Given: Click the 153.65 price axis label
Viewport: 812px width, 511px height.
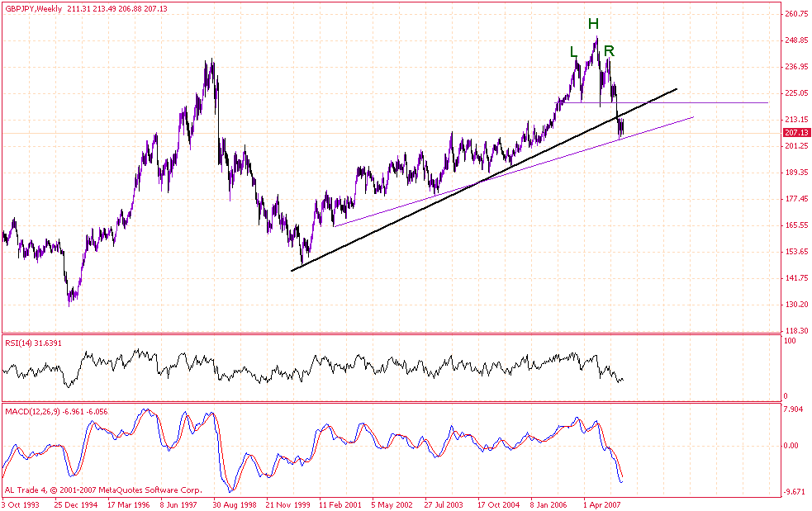Looking at the screenshot, I should pyautogui.click(x=796, y=252).
